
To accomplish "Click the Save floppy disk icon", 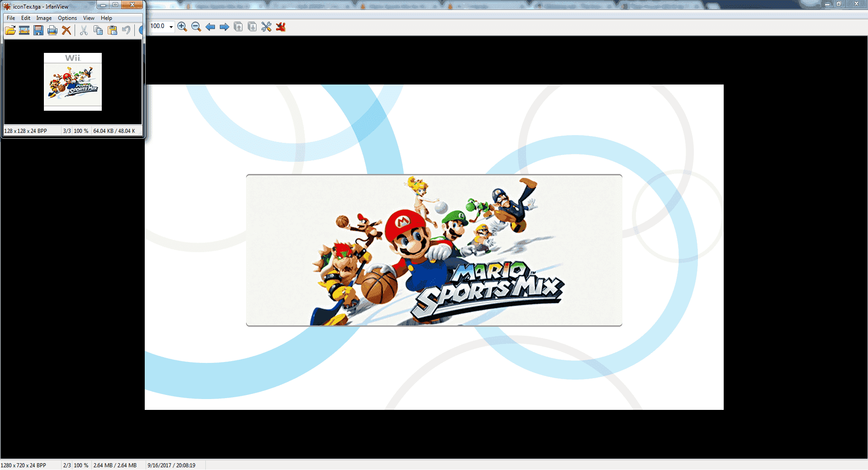I will pyautogui.click(x=38, y=30).
